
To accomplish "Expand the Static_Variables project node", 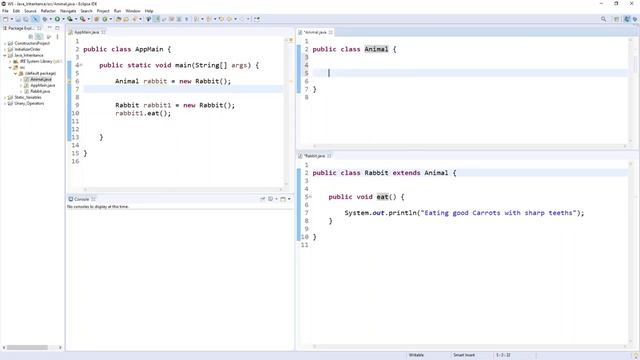I will click(x=5, y=98).
